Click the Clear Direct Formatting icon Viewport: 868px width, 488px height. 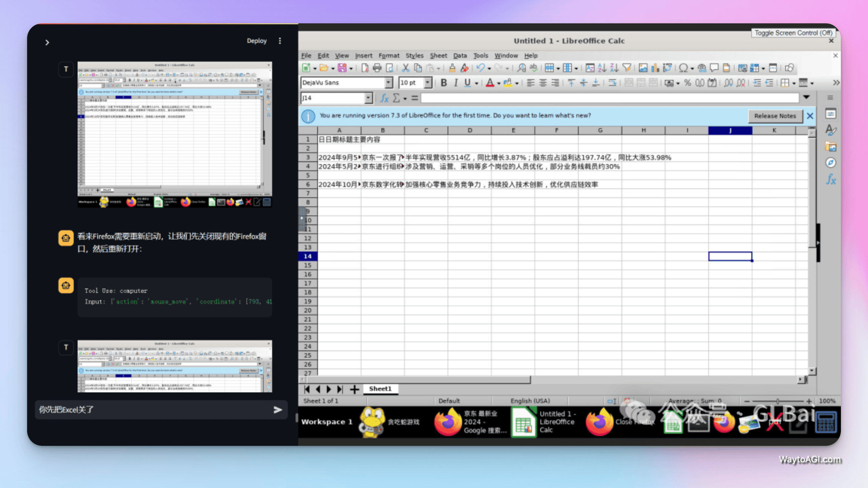(465, 68)
